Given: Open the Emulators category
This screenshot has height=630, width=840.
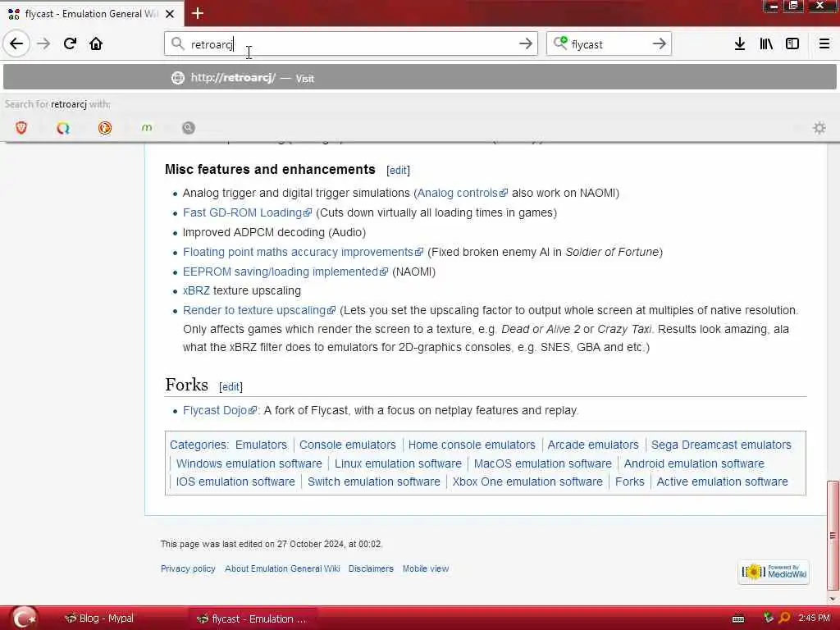Looking at the screenshot, I should point(261,445).
